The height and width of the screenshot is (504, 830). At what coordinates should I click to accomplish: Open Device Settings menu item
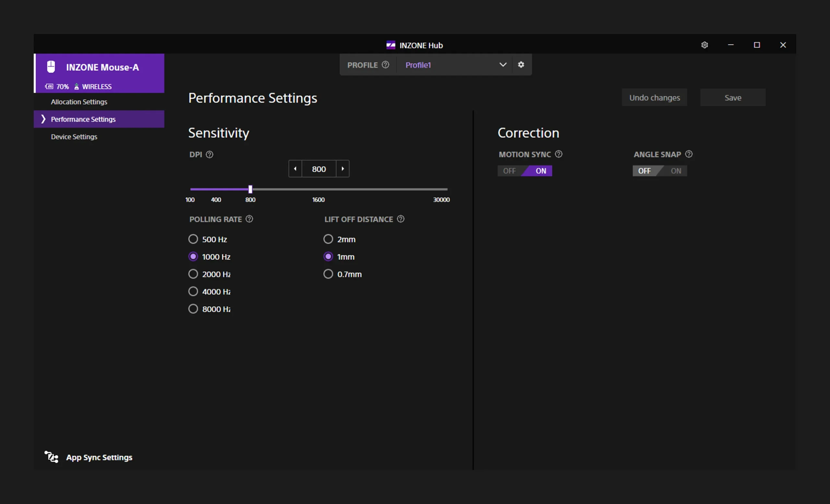74,137
